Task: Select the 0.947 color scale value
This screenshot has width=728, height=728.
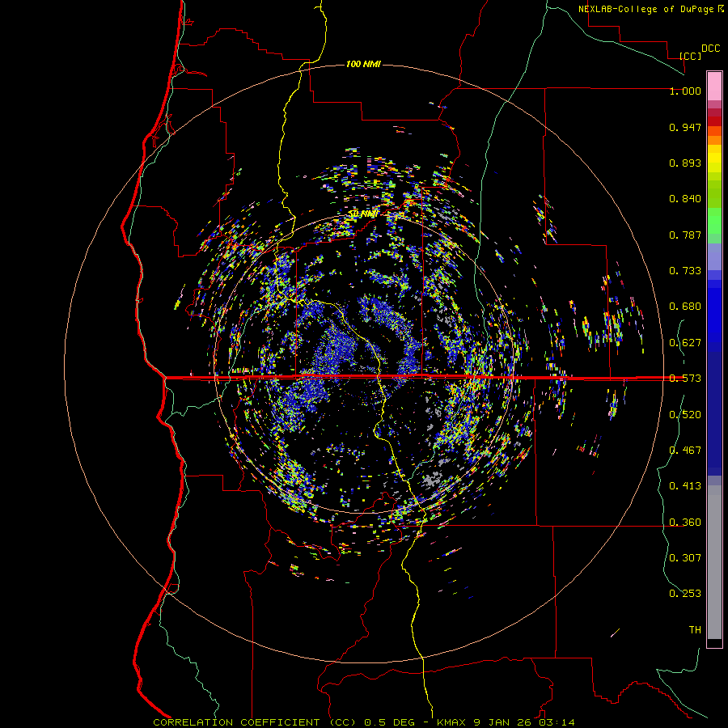Action: 685,127
